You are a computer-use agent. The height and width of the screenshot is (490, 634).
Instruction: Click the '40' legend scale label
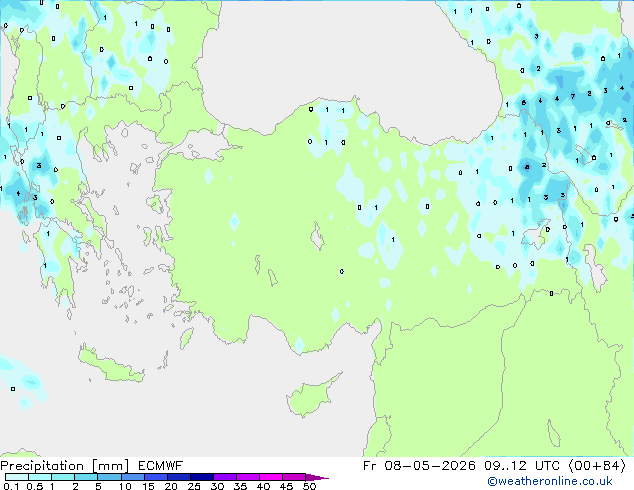pyautogui.click(x=263, y=486)
